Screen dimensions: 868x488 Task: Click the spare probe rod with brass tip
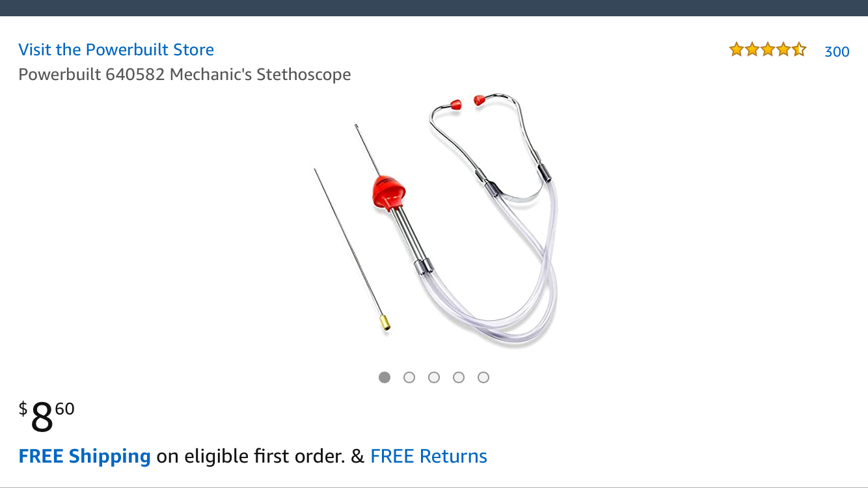[x=352, y=250]
